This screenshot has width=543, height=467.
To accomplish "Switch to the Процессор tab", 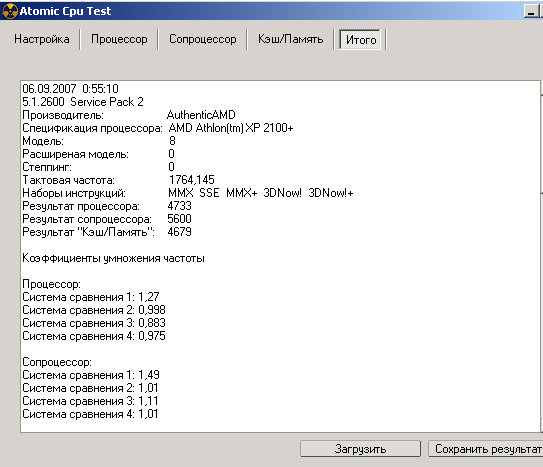I will 119,39.
